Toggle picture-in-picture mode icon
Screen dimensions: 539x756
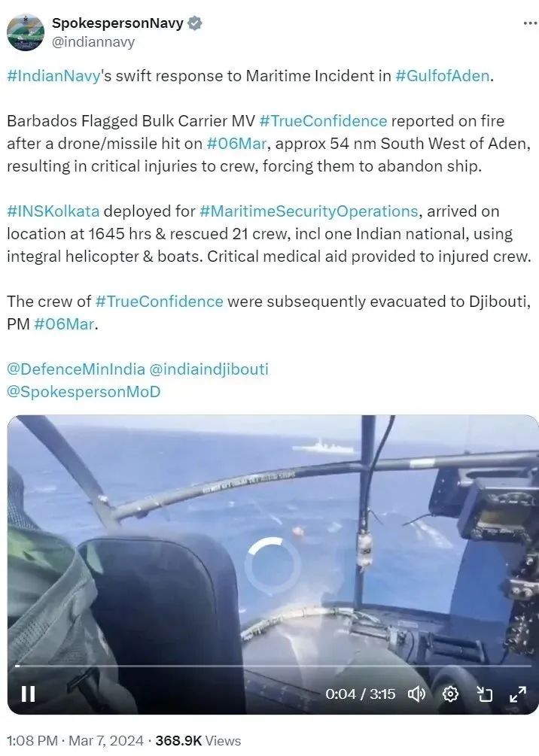[485, 694]
